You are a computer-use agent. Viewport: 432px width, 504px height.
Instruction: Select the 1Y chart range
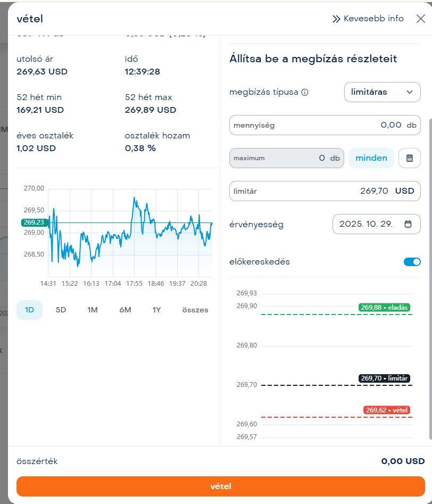point(156,310)
